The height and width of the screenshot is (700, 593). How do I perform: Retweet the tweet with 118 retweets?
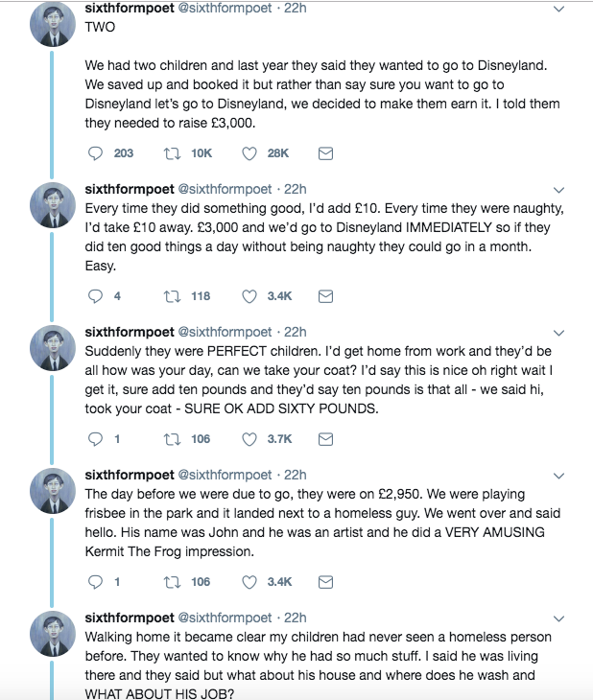click(x=172, y=296)
